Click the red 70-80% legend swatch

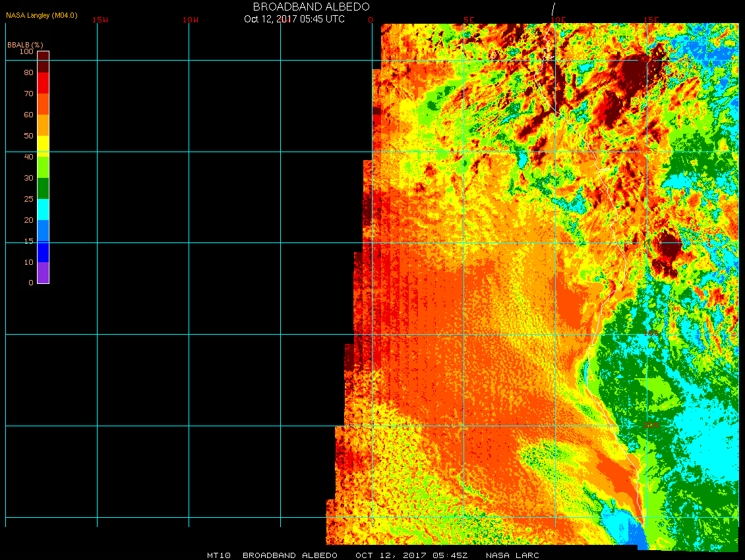click(x=43, y=83)
